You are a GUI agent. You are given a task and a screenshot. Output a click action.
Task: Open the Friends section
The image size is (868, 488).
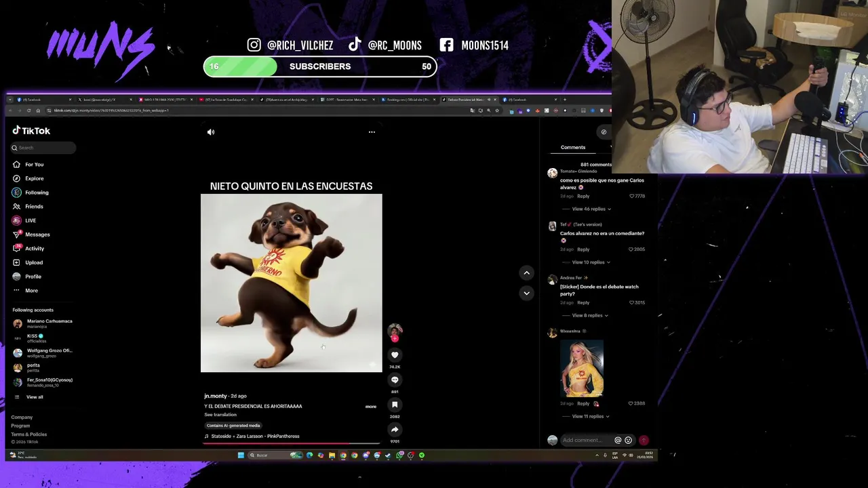(28, 207)
